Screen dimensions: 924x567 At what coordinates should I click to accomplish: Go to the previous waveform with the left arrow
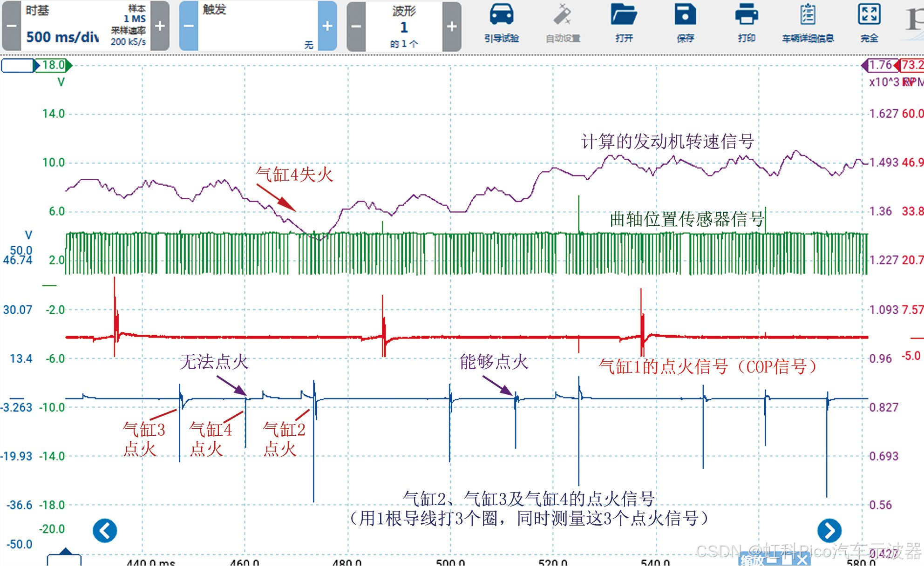click(105, 531)
